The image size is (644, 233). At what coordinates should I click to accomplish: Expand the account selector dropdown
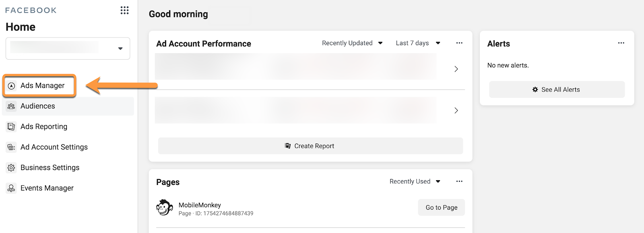tap(120, 48)
